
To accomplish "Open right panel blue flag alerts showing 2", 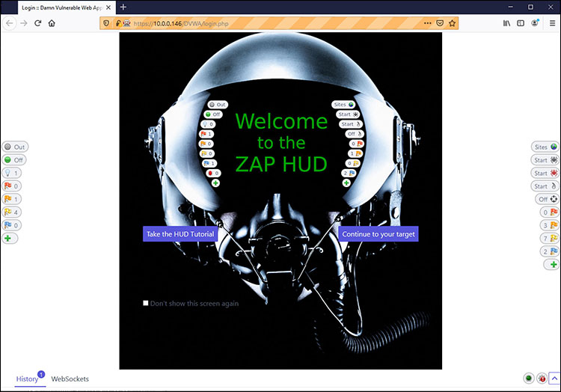I will (550, 251).
